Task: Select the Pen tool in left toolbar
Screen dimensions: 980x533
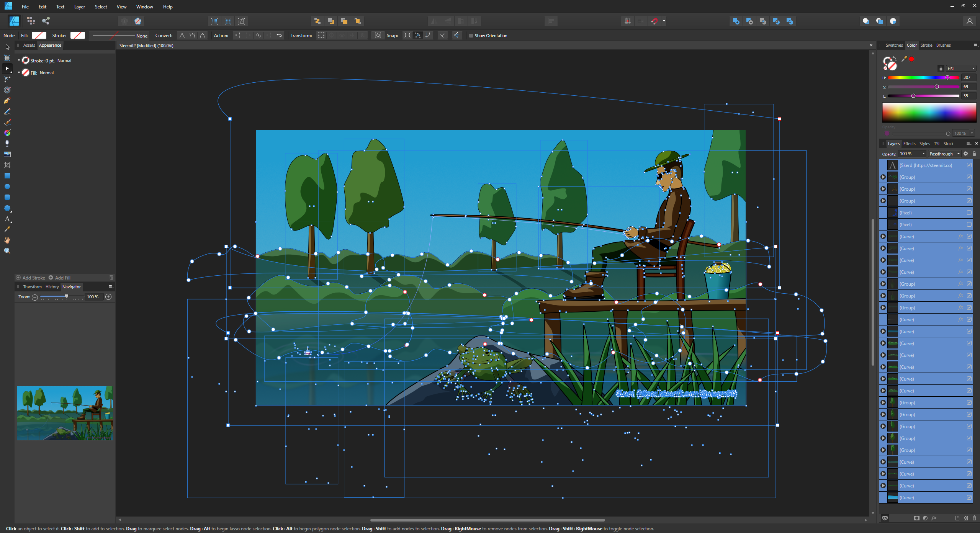Action: 7,101
